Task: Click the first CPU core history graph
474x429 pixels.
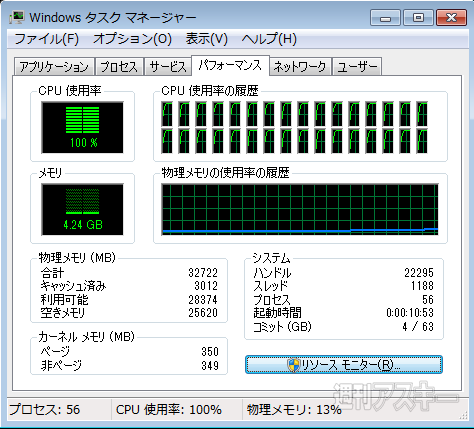Action: click(x=167, y=114)
